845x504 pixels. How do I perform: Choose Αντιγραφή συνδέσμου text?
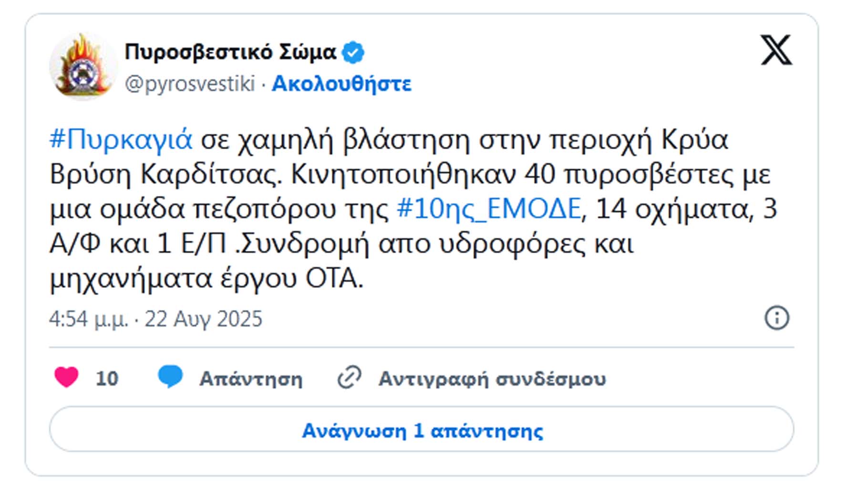[x=492, y=379]
